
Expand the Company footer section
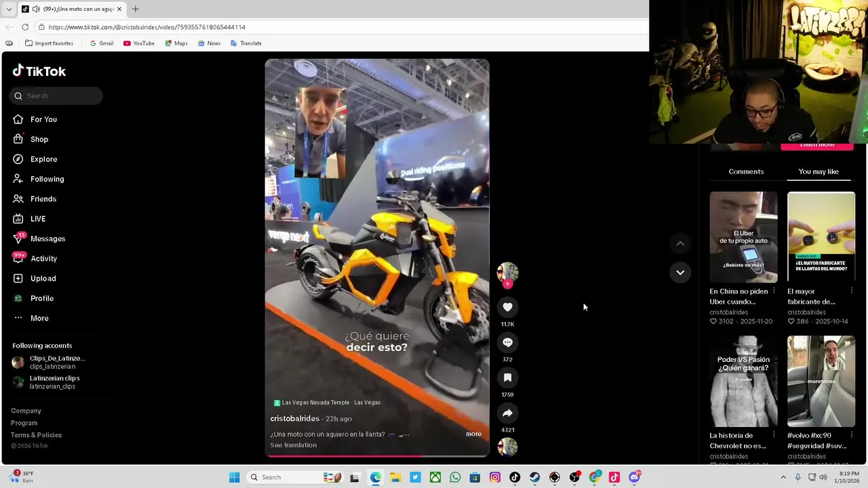click(x=26, y=411)
